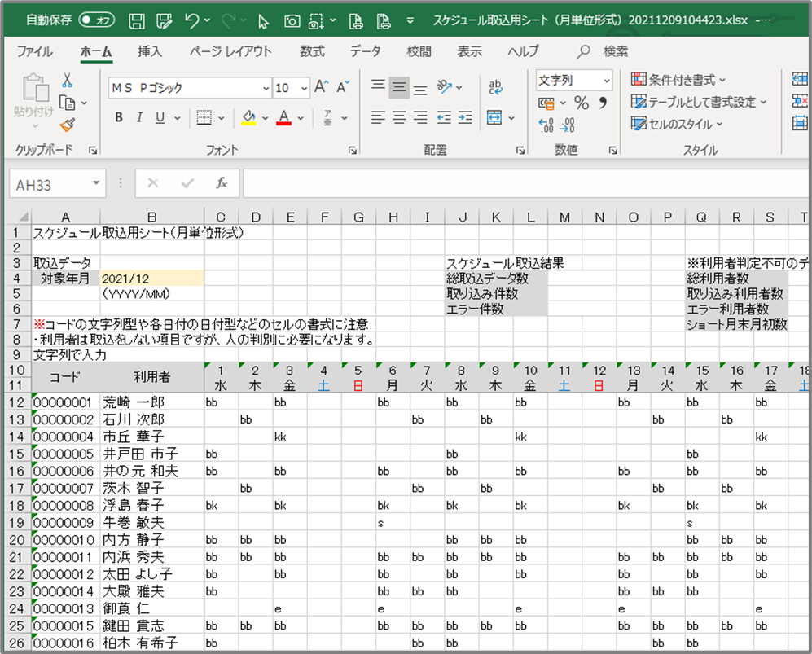This screenshot has width=812, height=654.
Task: Open the Name Box dropdown arrow
Action: [x=96, y=183]
